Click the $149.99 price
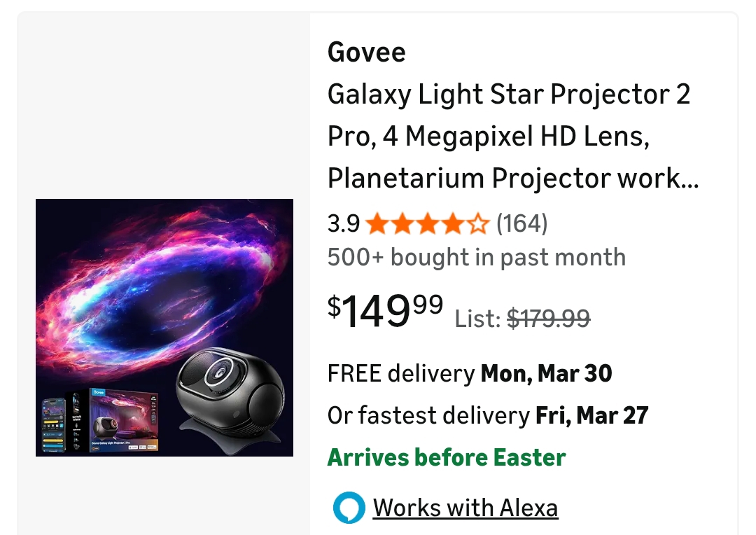 point(385,310)
